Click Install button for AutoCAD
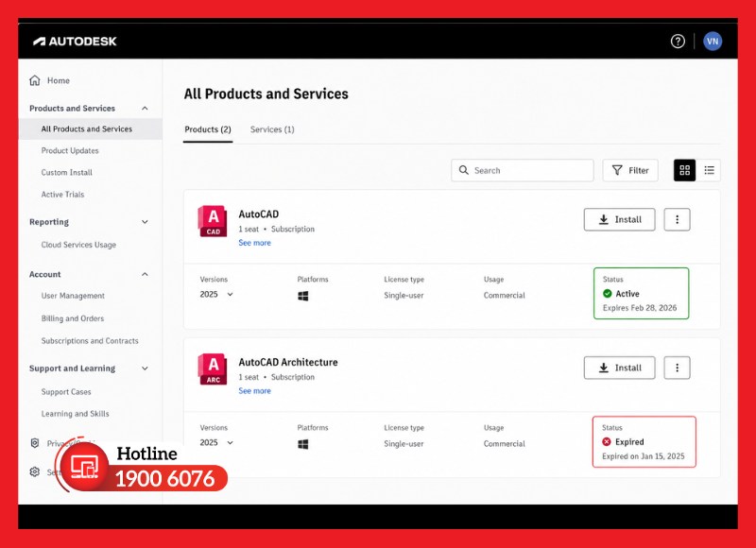This screenshot has height=548, width=756. click(619, 220)
